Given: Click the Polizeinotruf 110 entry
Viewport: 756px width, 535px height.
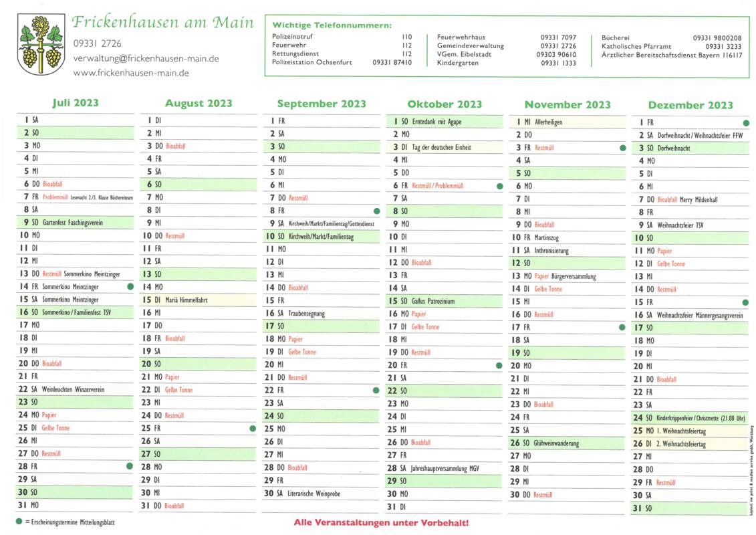Looking at the screenshot, I should [342, 36].
